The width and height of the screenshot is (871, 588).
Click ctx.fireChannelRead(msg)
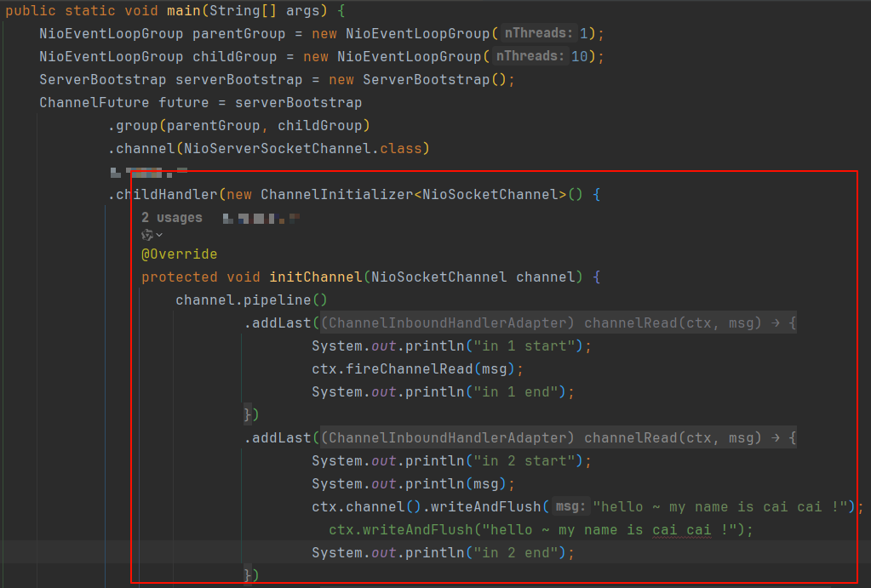413,368
